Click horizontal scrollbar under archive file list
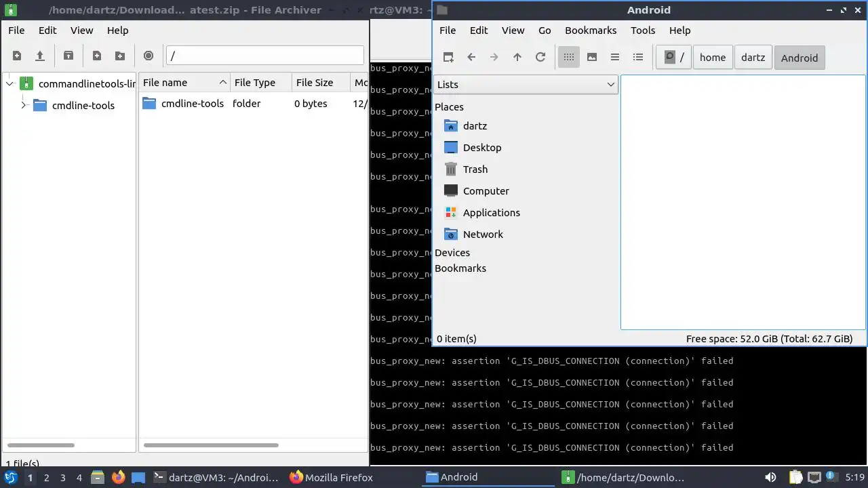868x488 pixels. pos(211,445)
